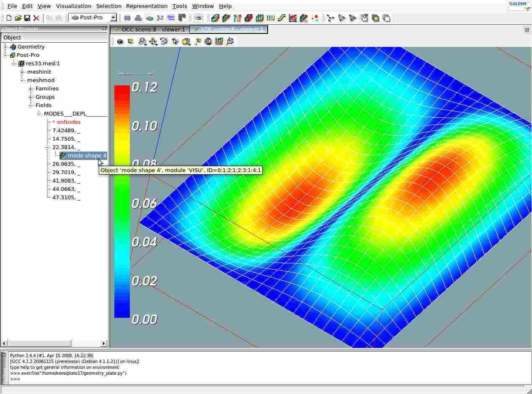
Task: Select the Panning arrows tool
Action: tap(153, 41)
